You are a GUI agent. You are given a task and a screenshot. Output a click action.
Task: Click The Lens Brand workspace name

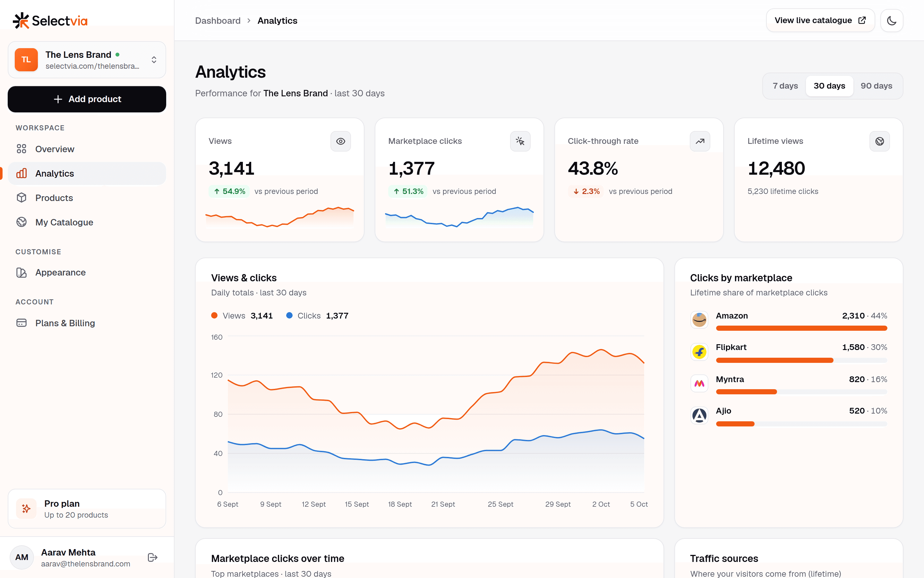78,55
